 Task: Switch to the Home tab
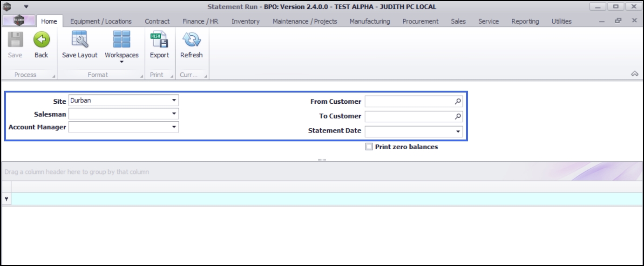coord(49,21)
